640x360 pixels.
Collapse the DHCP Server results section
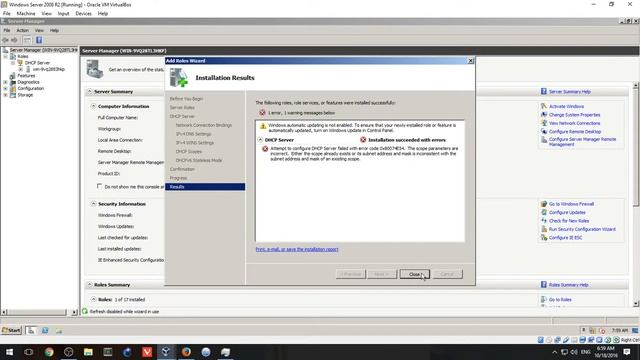pos(260,140)
